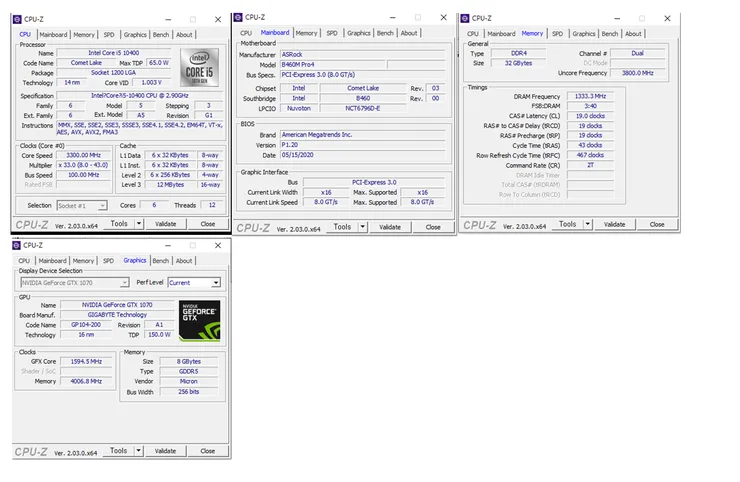Click Validate button in the Mainboard window
Image resolution: width=740 pixels, height=482 pixels.
coord(390,227)
